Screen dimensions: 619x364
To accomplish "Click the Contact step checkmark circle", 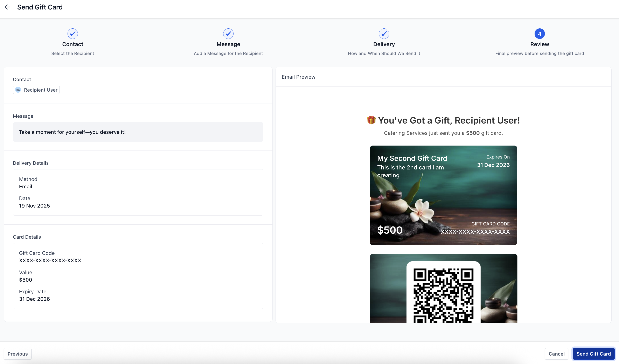I will point(73,34).
